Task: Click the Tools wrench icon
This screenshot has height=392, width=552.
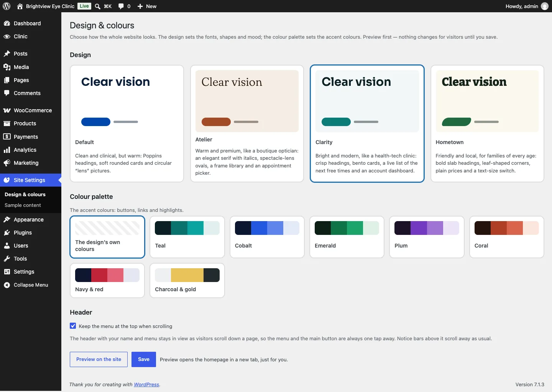Action: click(7, 259)
